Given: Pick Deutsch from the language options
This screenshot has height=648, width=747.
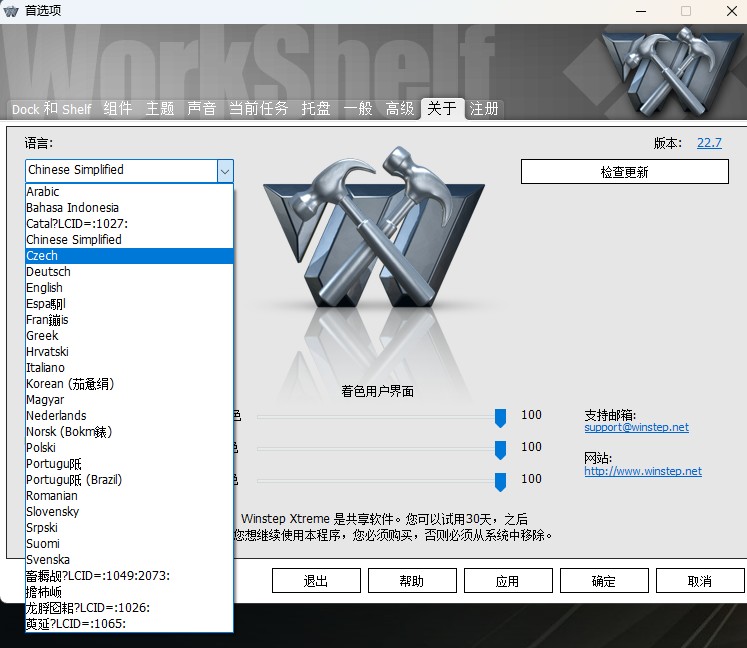Looking at the screenshot, I should pyautogui.click(x=48, y=272).
